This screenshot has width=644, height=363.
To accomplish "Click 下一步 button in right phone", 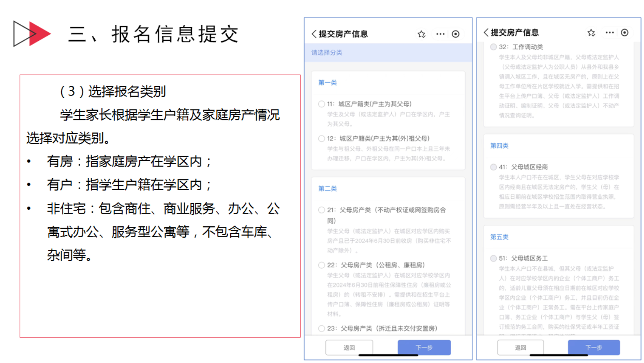I will (x=594, y=347).
